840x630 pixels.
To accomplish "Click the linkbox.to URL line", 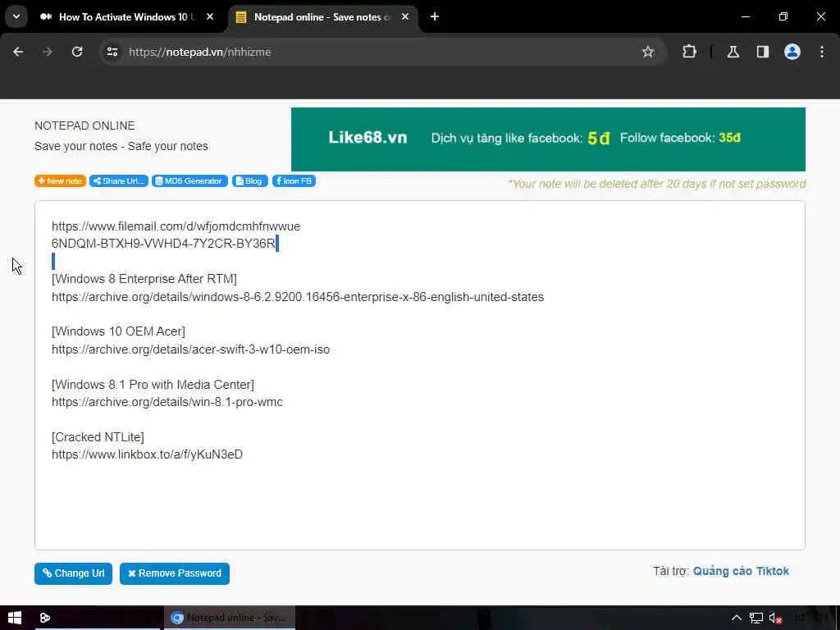I will [x=148, y=454].
